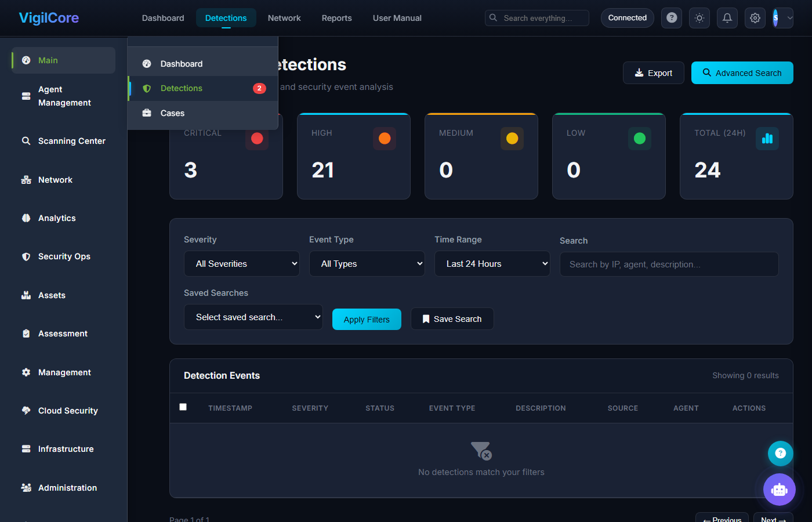Image resolution: width=812 pixels, height=522 pixels.
Task: Choose Detections in the flyout submenu
Action: point(203,88)
